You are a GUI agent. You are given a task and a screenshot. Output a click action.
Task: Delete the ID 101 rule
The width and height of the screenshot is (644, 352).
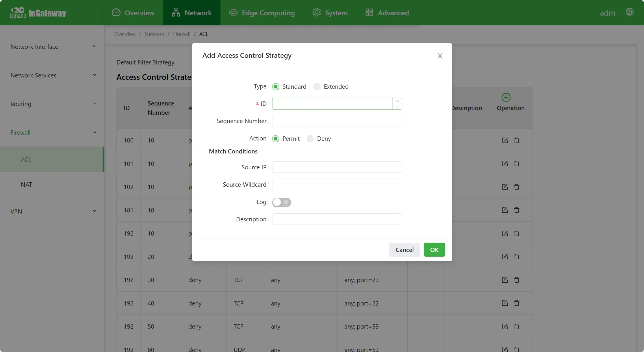pyautogui.click(x=517, y=164)
